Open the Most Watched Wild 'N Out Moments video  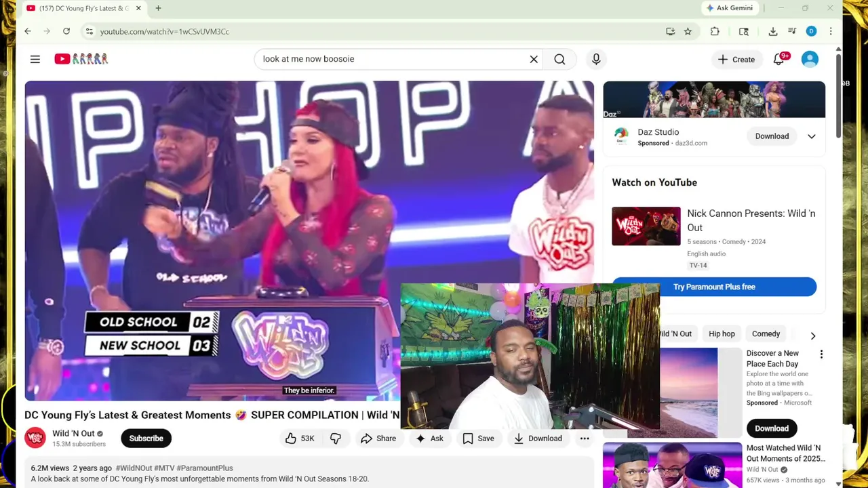click(672, 465)
